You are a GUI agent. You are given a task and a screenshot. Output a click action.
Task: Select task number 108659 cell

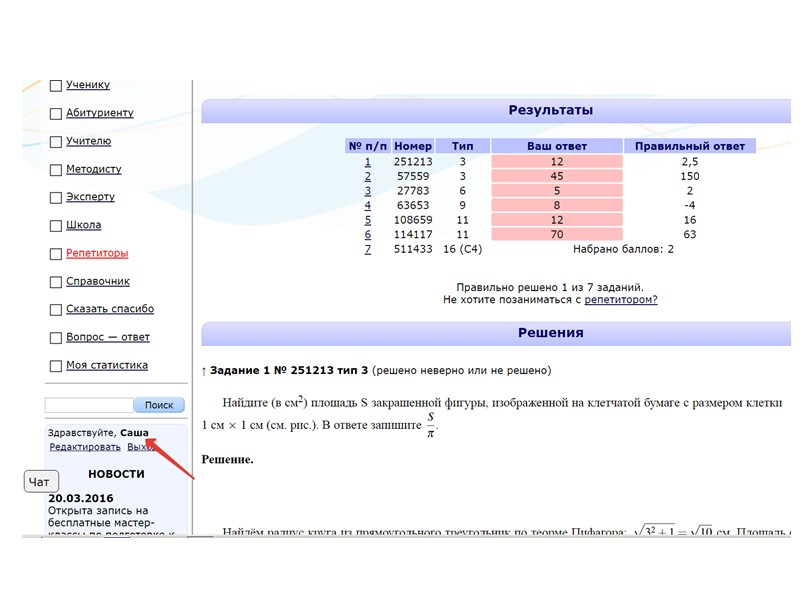[413, 220]
